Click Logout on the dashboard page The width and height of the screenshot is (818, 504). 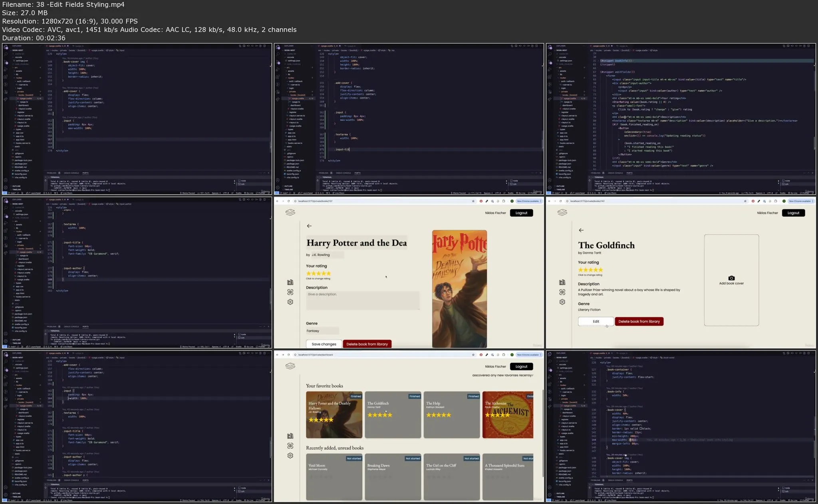(x=521, y=366)
